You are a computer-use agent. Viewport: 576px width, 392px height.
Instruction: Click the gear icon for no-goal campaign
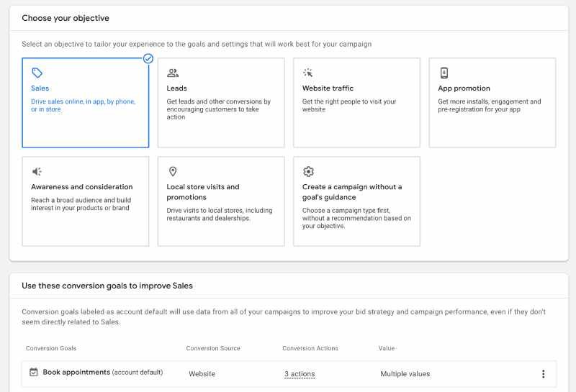click(308, 171)
